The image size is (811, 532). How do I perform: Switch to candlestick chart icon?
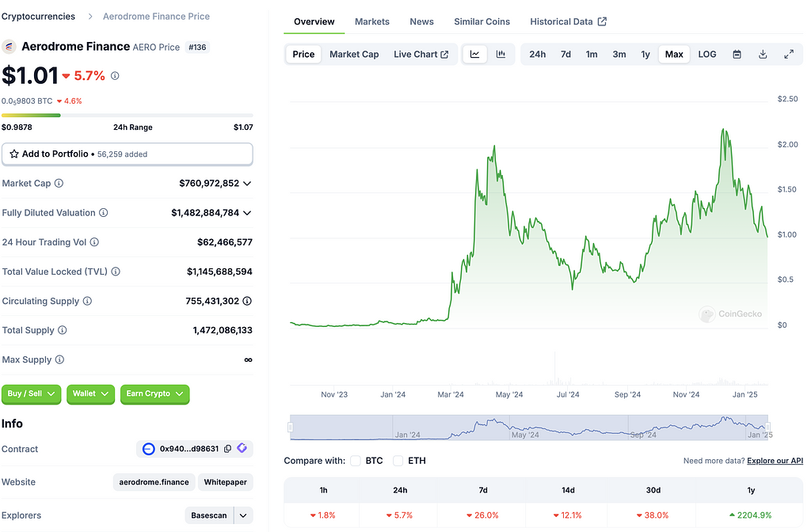pos(501,55)
